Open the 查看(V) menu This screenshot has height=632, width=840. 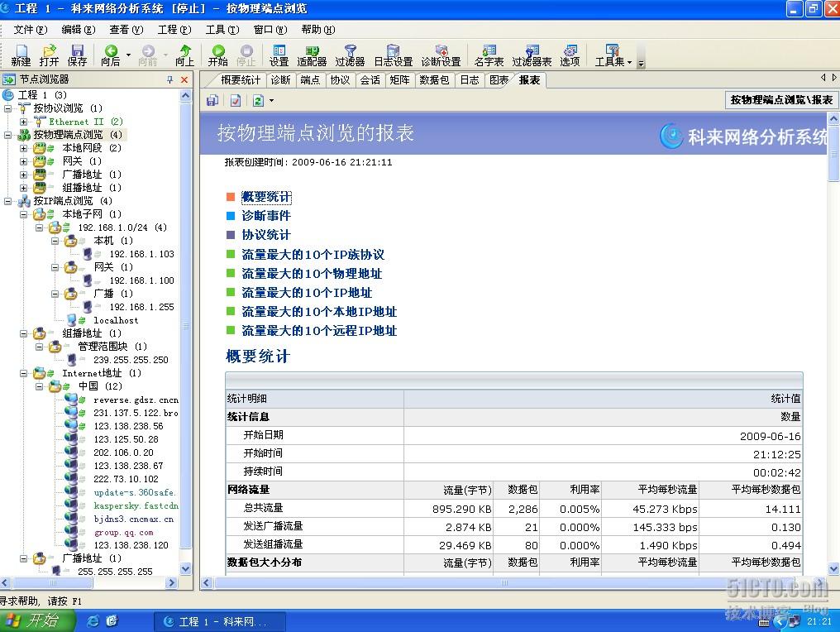pyautogui.click(x=126, y=30)
